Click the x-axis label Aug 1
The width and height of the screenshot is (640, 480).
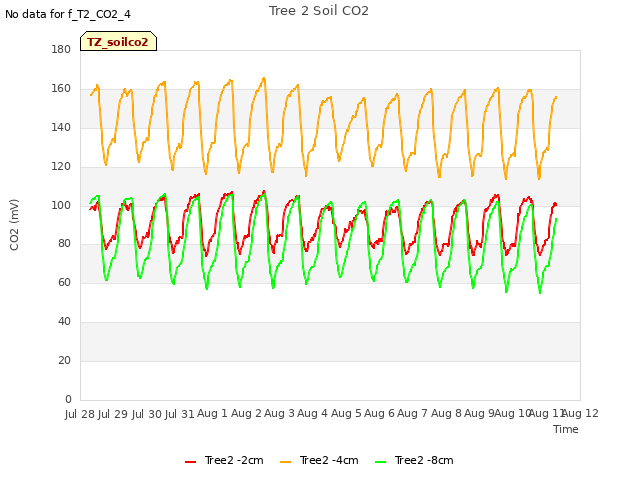[x=212, y=413]
